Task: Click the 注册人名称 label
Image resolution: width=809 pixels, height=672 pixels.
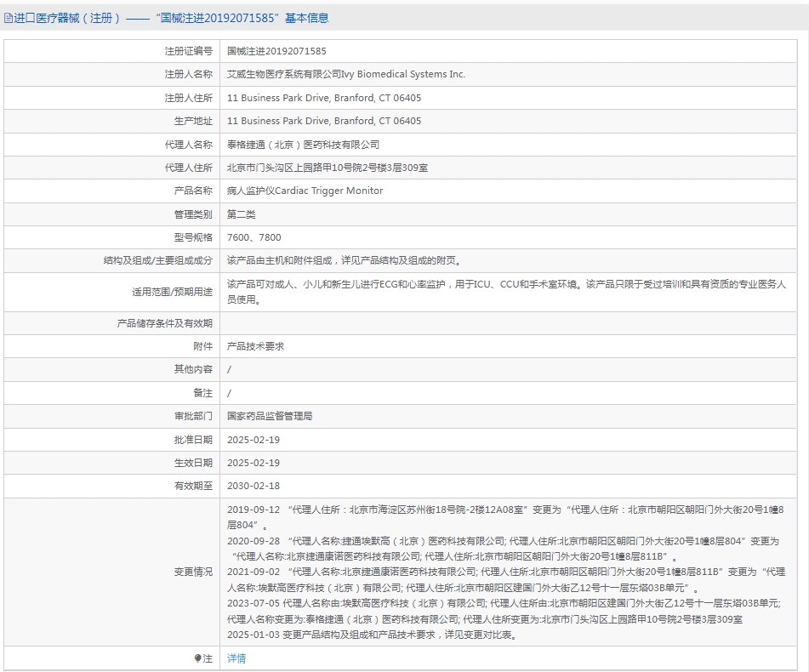Action: tap(188, 74)
